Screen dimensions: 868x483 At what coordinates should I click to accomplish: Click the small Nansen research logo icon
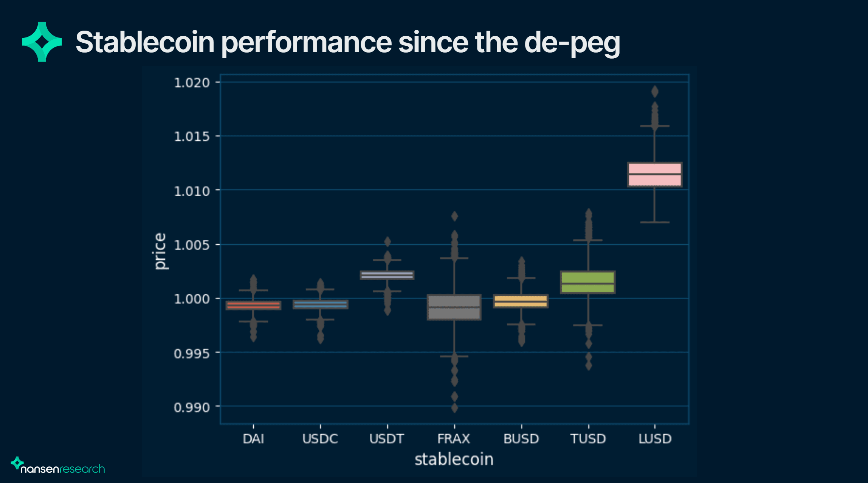[17, 463]
